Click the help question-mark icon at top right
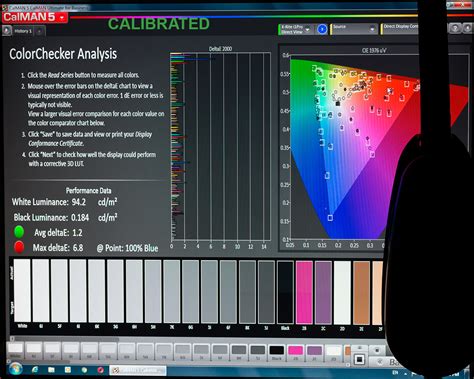 pyautogui.click(x=455, y=29)
